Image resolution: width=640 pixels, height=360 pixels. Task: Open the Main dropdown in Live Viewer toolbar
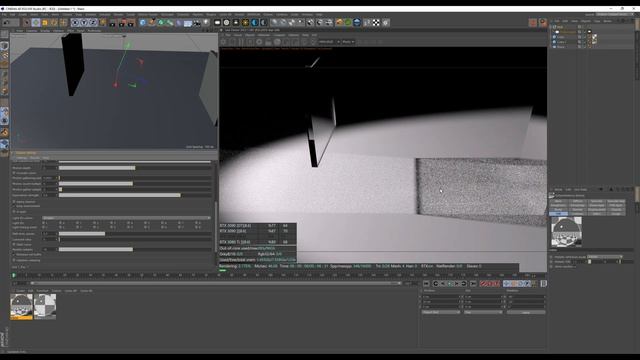point(348,42)
